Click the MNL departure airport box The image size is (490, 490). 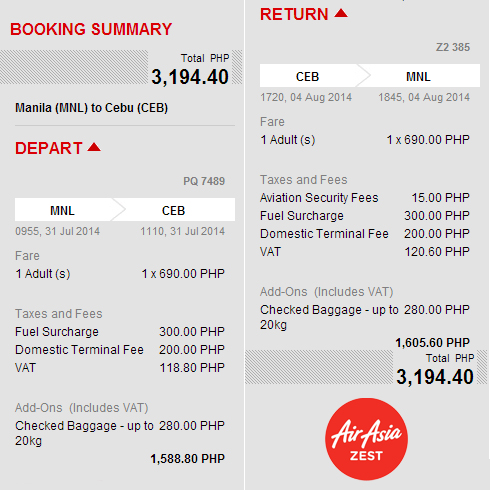62,210
